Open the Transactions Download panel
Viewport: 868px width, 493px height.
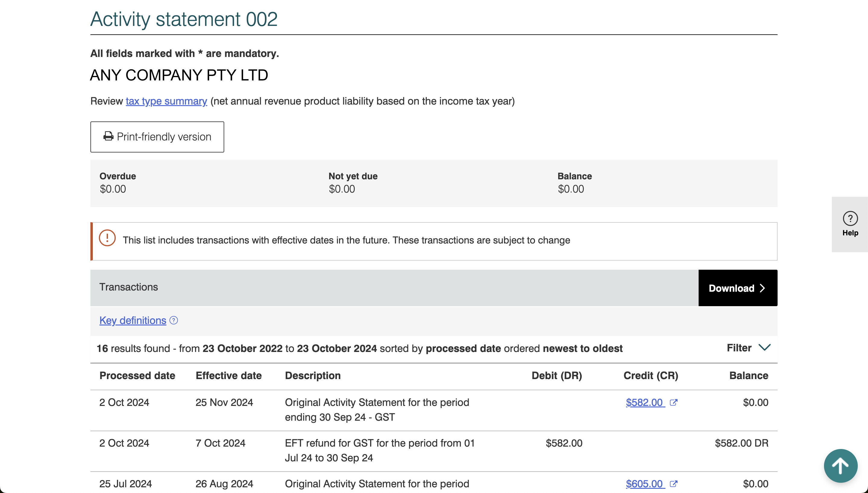pyautogui.click(x=738, y=288)
